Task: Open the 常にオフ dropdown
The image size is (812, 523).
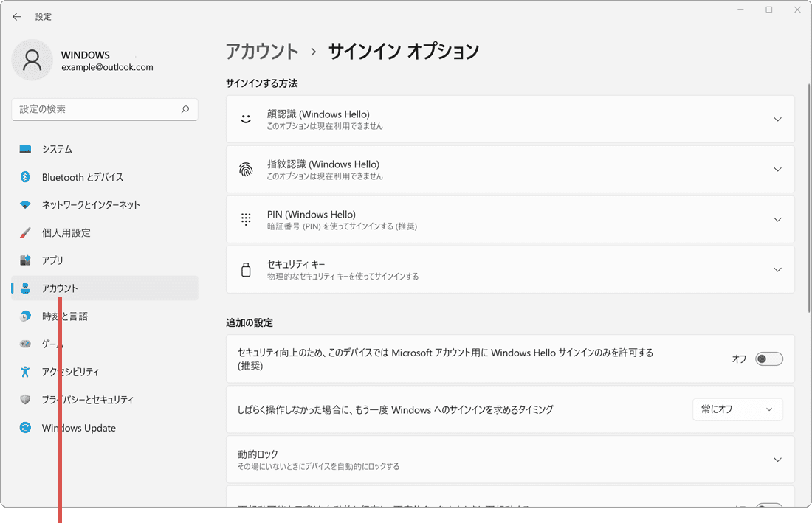Action: click(x=737, y=409)
